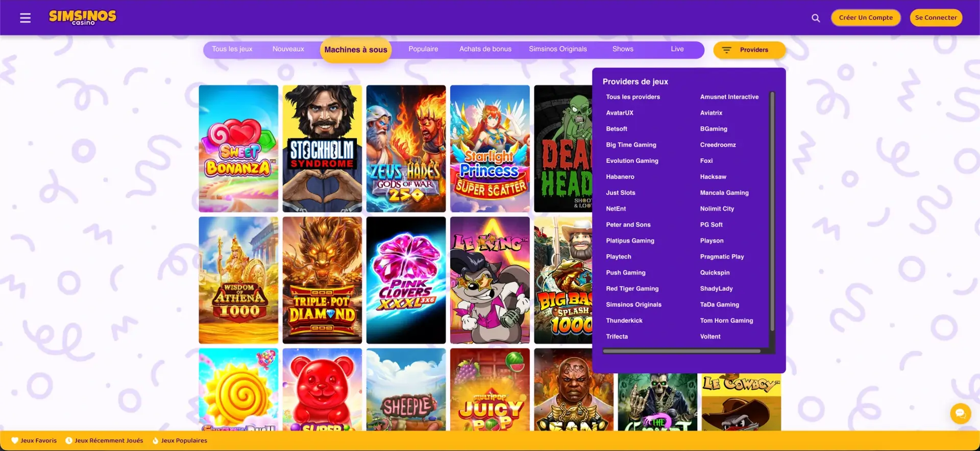Open Stockholm Syndrome game
The height and width of the screenshot is (451, 980).
tap(322, 149)
